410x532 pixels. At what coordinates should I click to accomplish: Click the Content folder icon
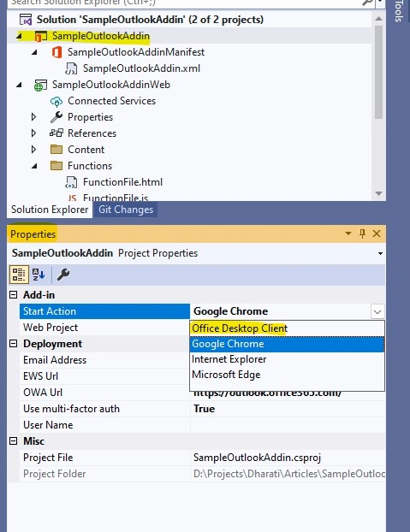coord(56,150)
